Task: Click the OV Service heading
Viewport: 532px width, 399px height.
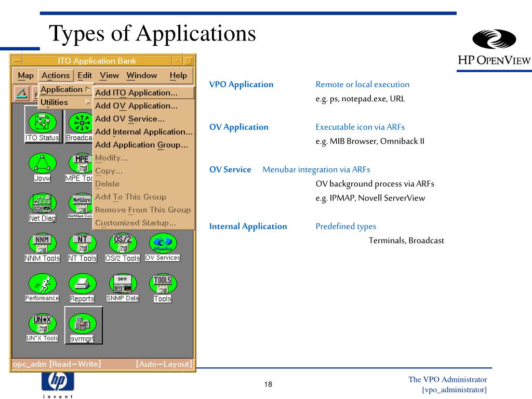Action: [230, 170]
